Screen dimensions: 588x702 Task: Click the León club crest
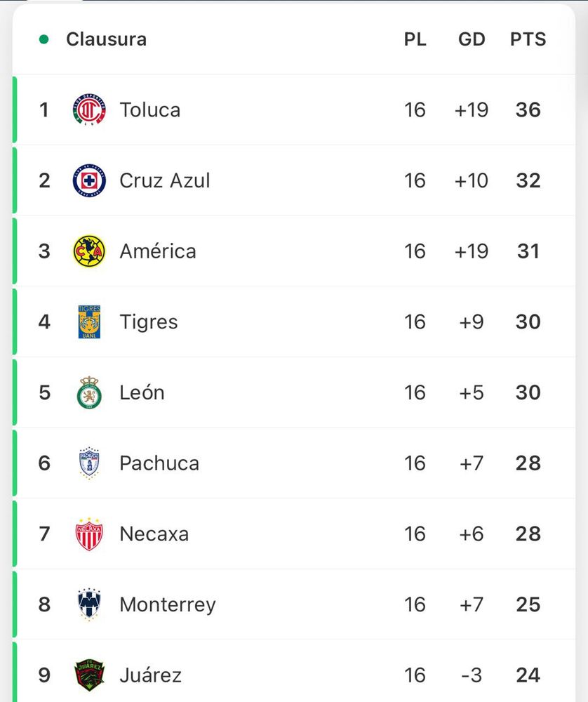[x=89, y=392]
